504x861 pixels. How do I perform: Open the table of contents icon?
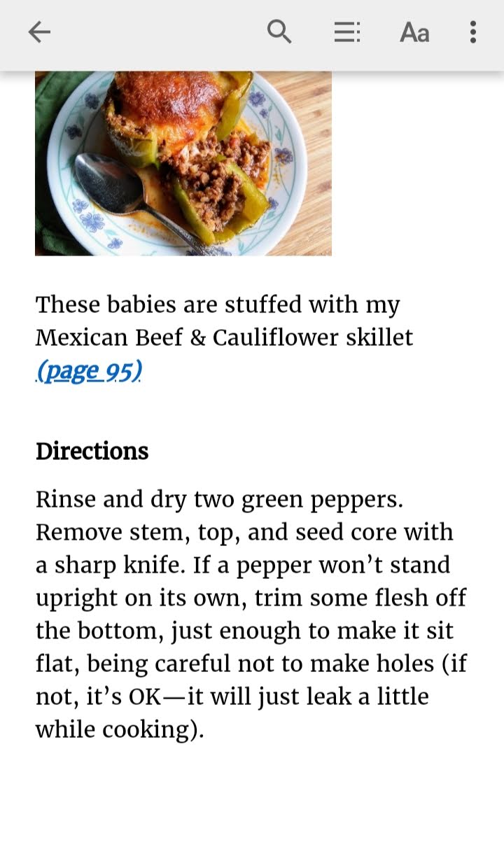click(x=346, y=32)
